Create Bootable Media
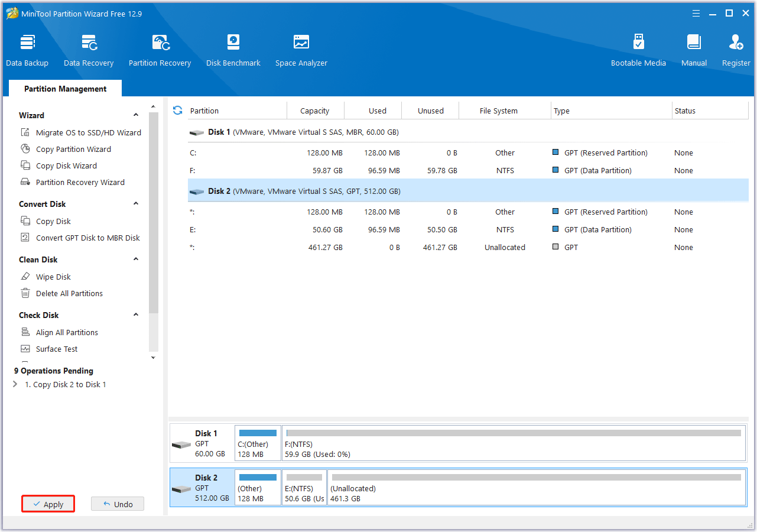The image size is (757, 532). pos(638,48)
